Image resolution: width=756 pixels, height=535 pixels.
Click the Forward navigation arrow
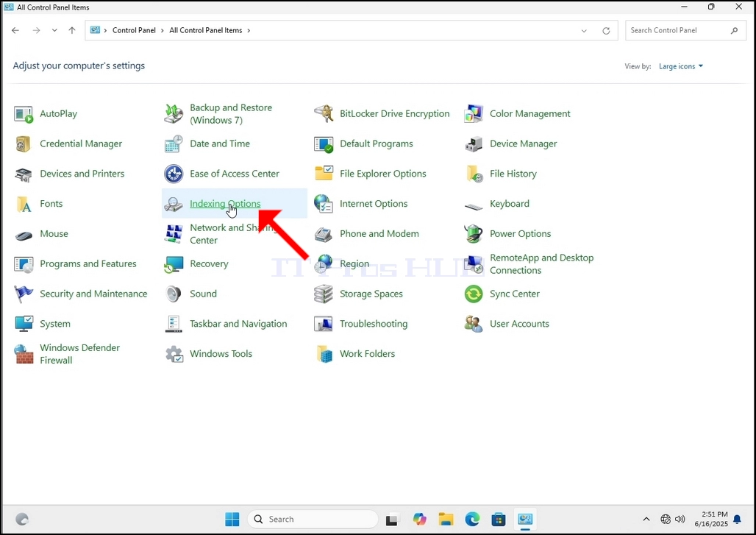[x=36, y=30]
